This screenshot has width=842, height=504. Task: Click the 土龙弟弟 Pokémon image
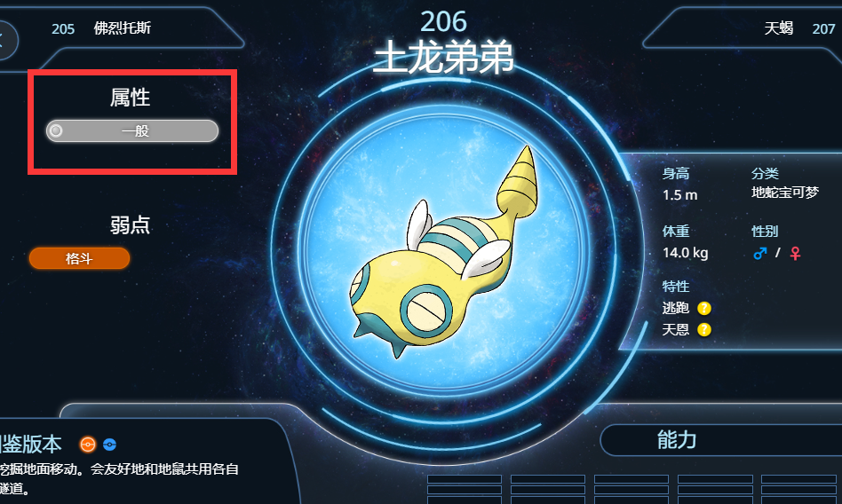coord(443,252)
